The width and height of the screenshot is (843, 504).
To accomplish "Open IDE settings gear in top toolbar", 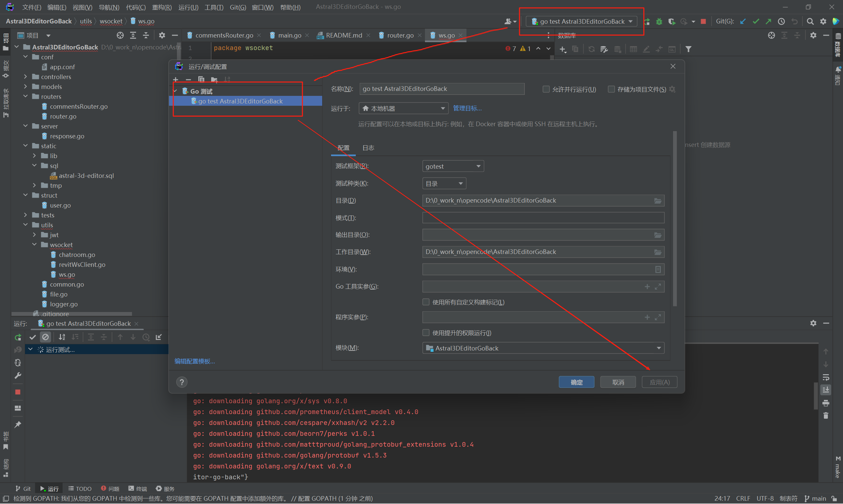I will tap(823, 21).
